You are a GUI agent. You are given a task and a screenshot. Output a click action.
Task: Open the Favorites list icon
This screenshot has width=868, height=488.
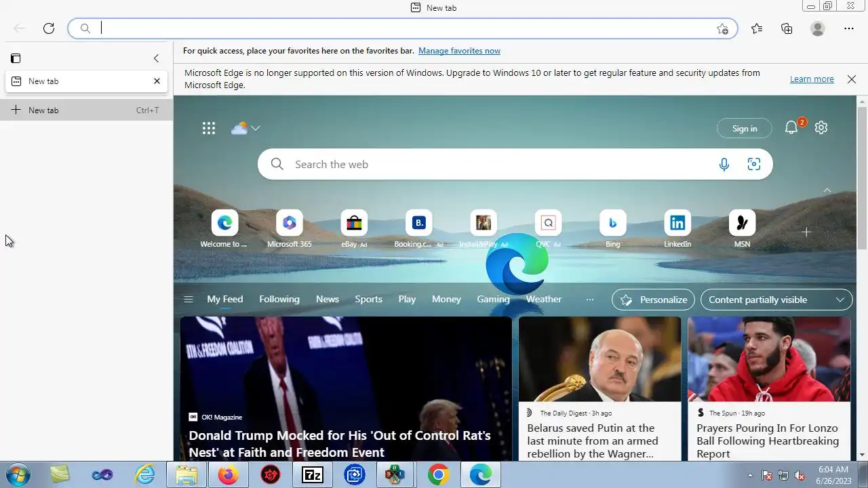point(757,28)
